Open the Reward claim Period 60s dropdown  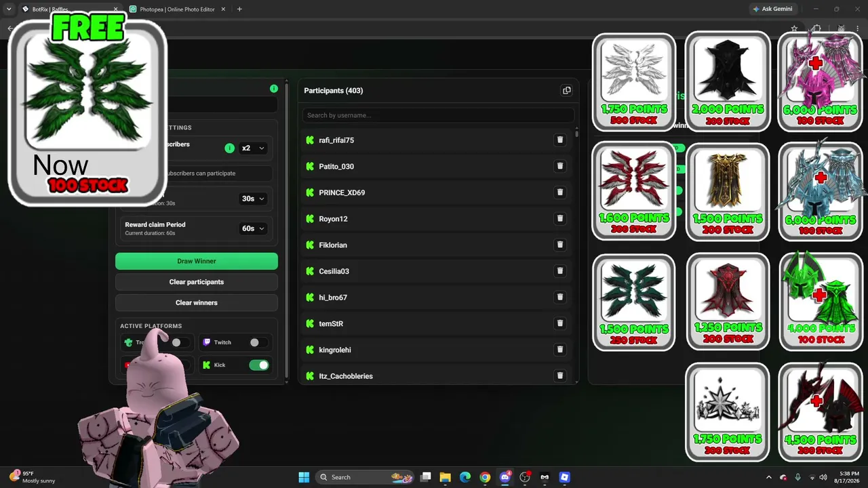(253, 228)
